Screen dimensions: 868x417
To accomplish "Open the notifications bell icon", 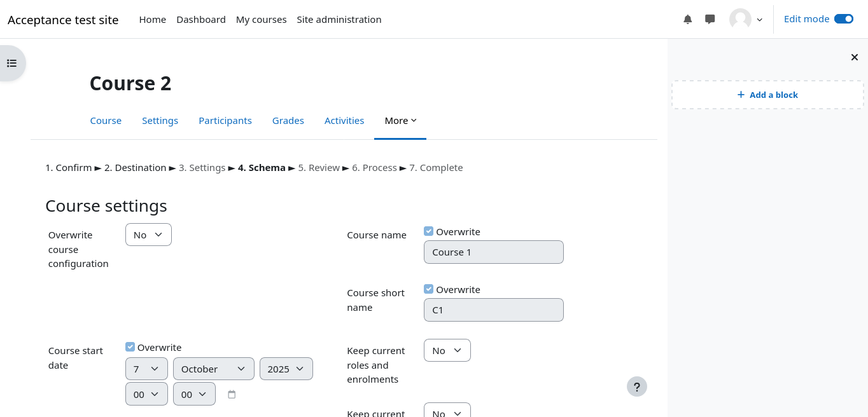I will tap(687, 20).
